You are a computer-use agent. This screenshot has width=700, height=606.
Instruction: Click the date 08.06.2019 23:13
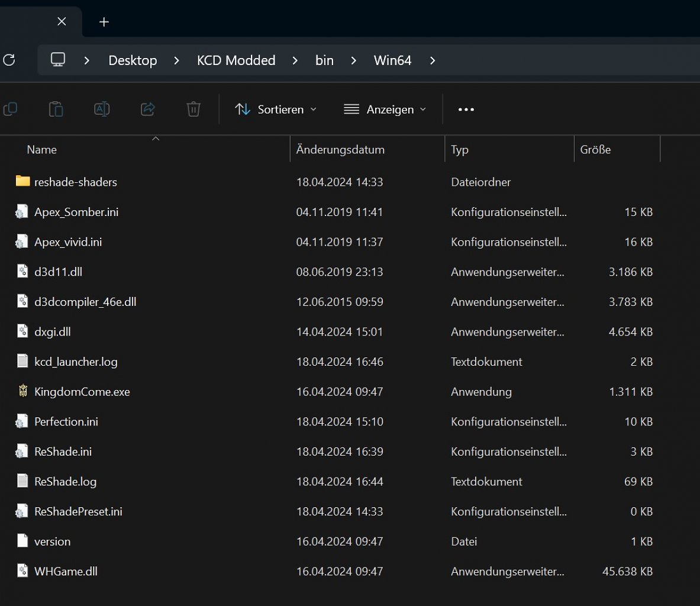tap(340, 272)
